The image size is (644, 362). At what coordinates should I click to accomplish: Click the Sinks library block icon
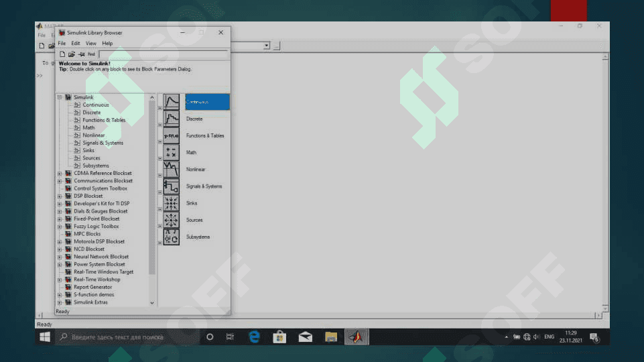[x=172, y=203]
